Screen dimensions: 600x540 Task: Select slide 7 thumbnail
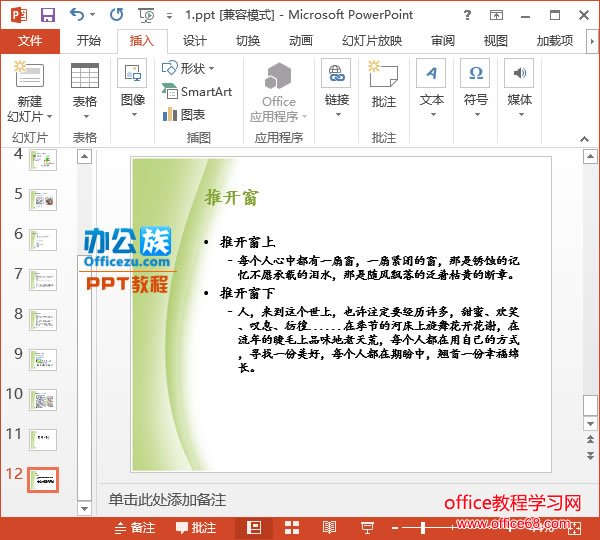(x=43, y=280)
